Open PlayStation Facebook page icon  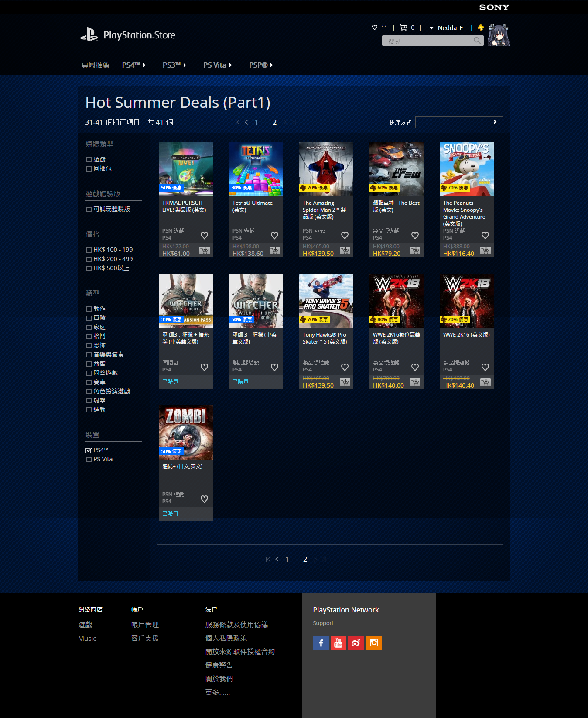tap(321, 643)
